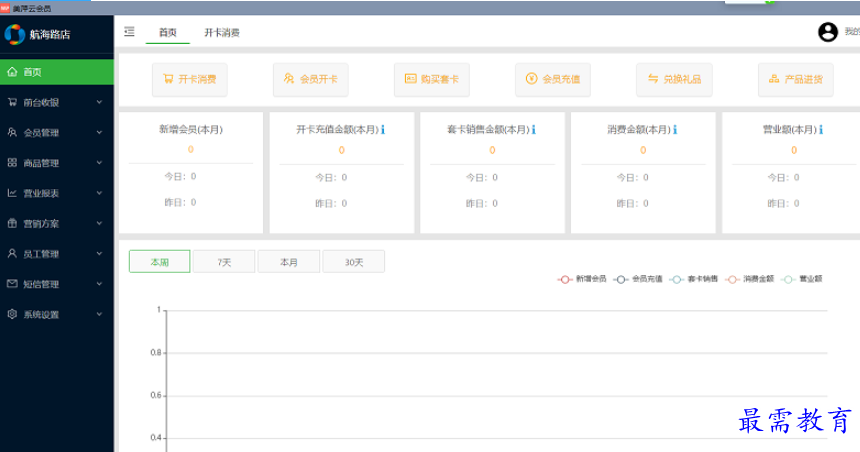
Task: Toggle the 营业额 chart legend series
Action: [x=802, y=279]
